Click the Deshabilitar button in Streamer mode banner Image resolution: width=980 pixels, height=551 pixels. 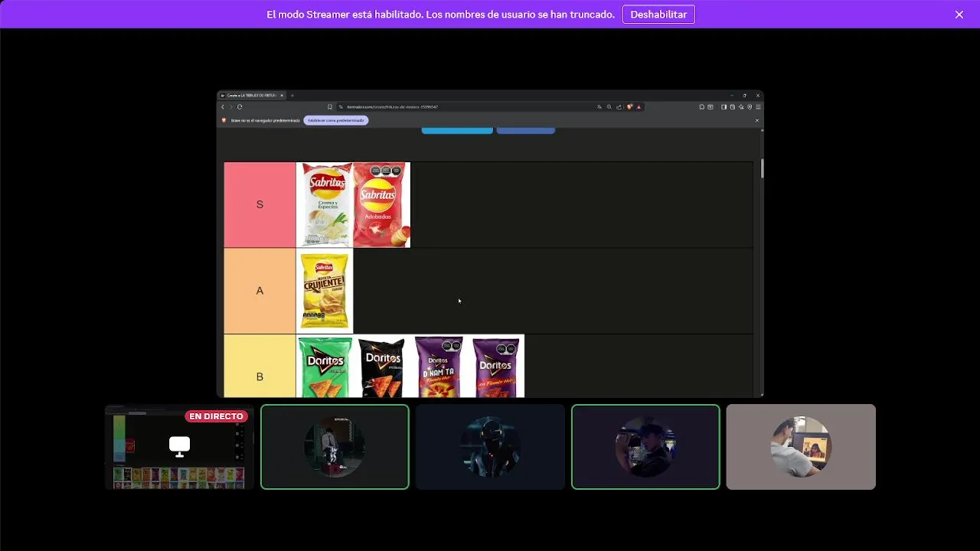click(658, 15)
